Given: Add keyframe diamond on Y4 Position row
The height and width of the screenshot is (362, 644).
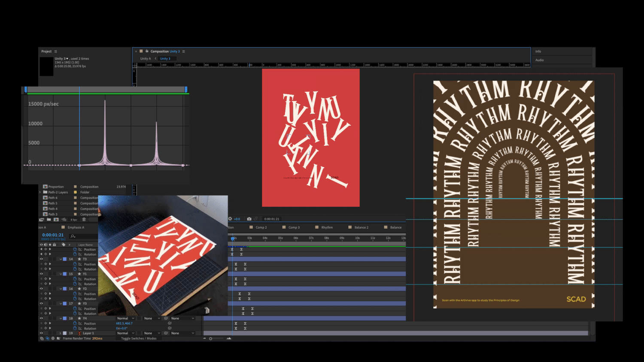Looking at the screenshot, I should click(x=46, y=323).
